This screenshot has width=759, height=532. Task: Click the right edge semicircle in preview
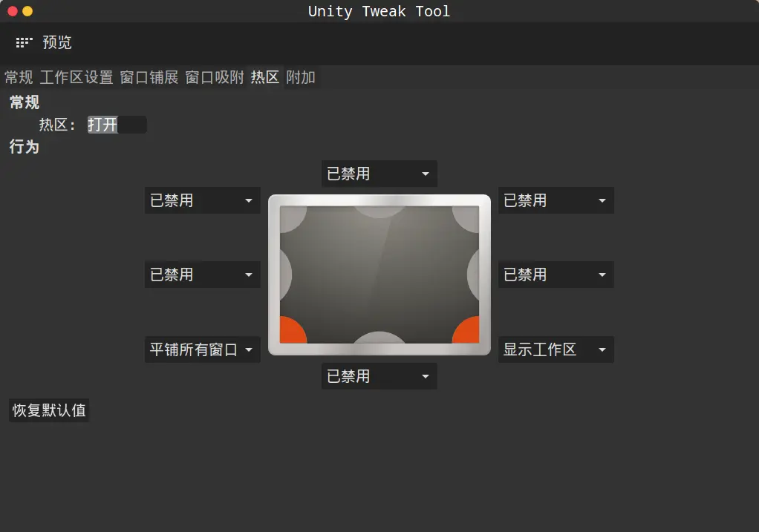473,275
